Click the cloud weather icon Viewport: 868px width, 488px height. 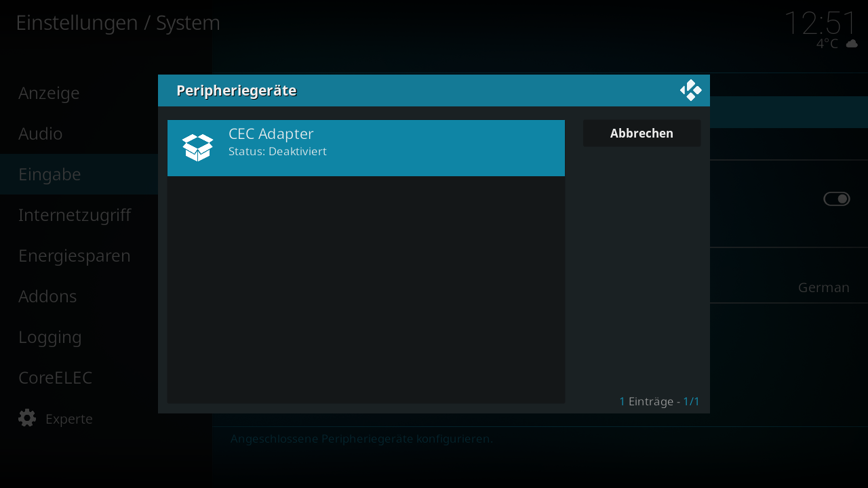click(x=852, y=44)
